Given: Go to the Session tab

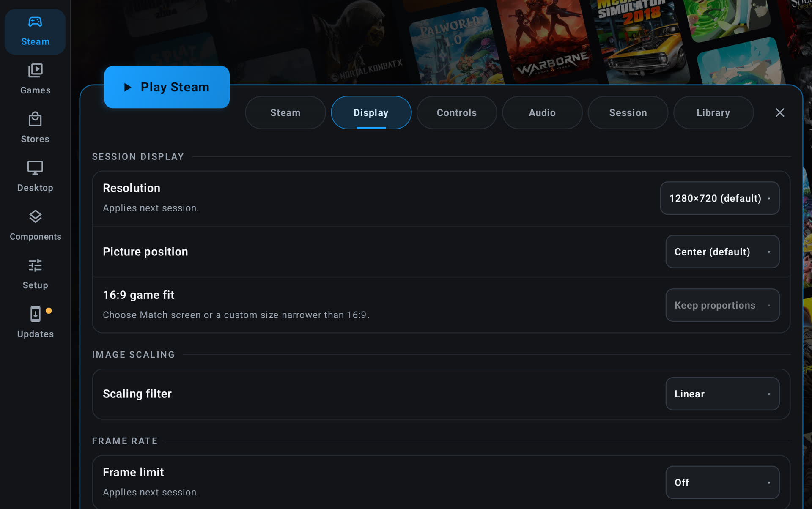Looking at the screenshot, I should pyautogui.click(x=628, y=112).
